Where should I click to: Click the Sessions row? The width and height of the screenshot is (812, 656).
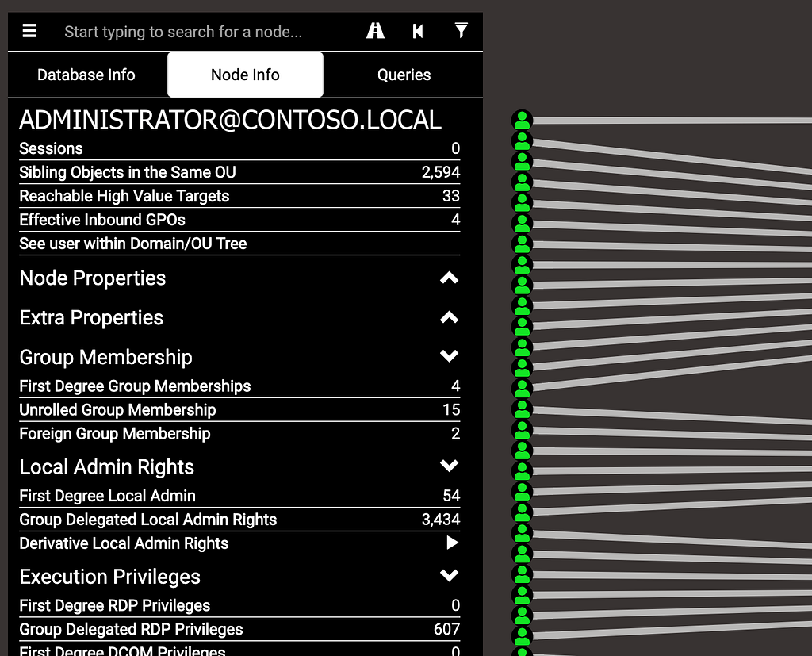[239, 148]
